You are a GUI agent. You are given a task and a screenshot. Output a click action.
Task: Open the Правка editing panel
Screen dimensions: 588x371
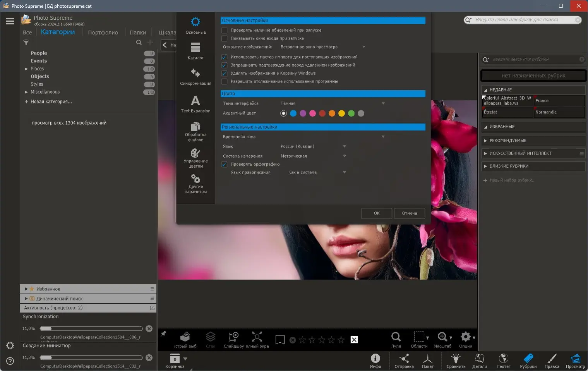pyautogui.click(x=552, y=361)
